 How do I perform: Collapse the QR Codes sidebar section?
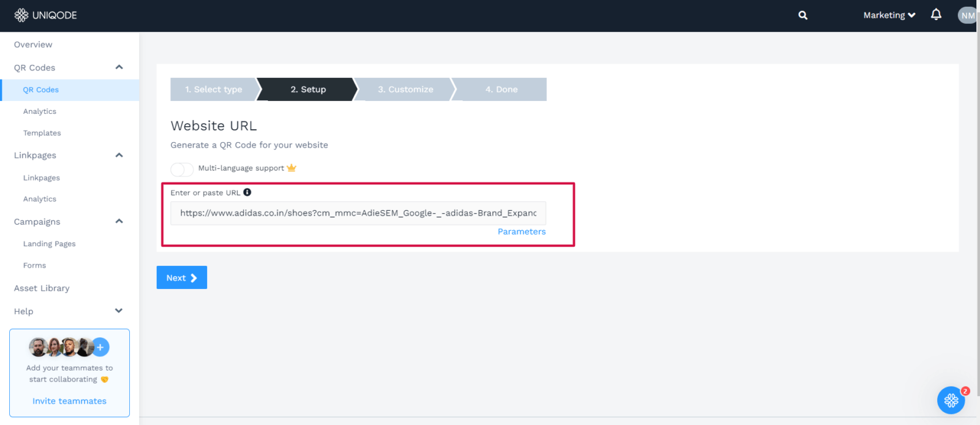[x=119, y=67]
